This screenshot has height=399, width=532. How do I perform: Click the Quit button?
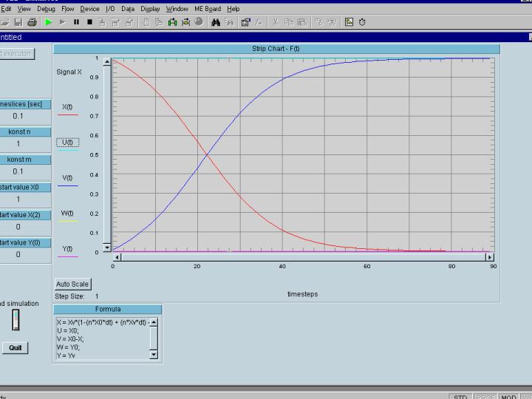pyautogui.click(x=16, y=348)
